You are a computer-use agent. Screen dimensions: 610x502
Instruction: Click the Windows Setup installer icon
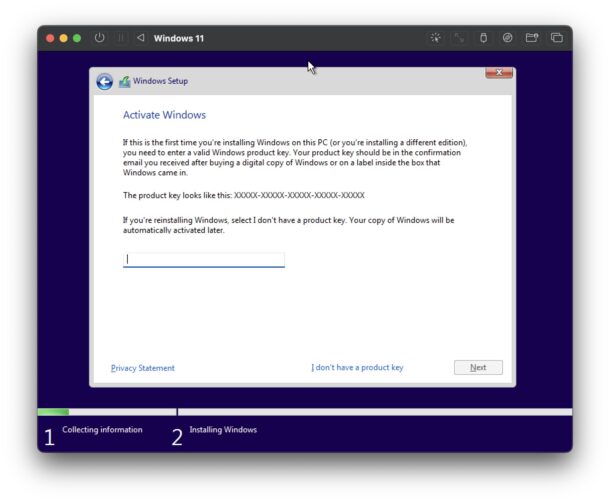(124, 82)
